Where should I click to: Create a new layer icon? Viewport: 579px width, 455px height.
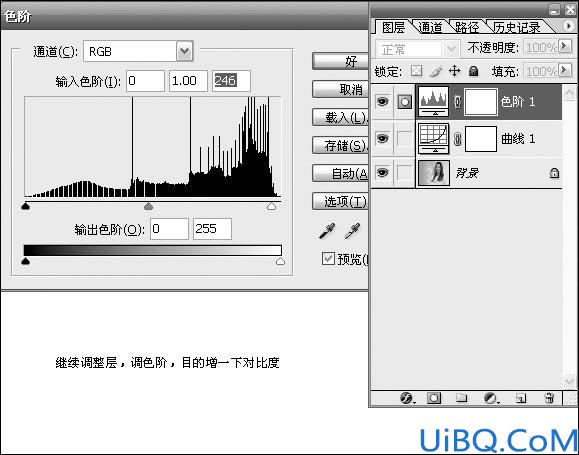[521, 398]
